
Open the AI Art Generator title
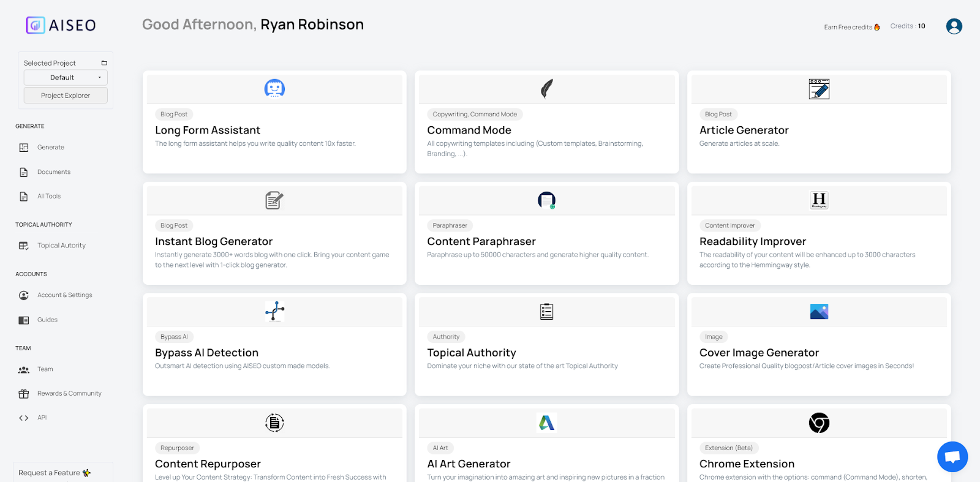coord(469,464)
